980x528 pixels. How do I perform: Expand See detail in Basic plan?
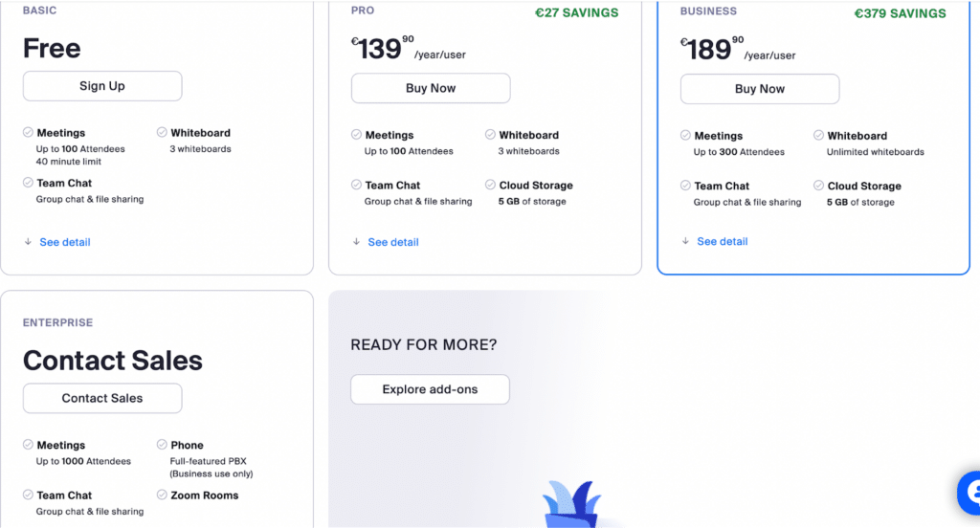tap(64, 242)
